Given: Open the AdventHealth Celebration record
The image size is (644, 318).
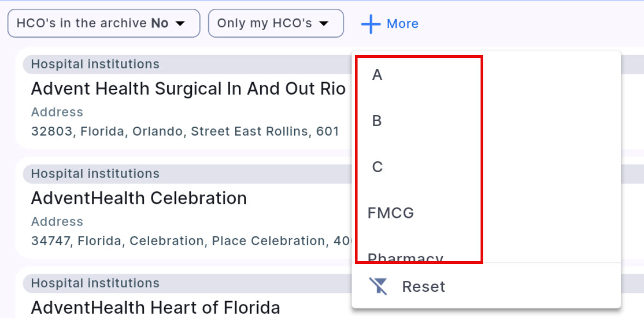Looking at the screenshot, I should pos(139,198).
